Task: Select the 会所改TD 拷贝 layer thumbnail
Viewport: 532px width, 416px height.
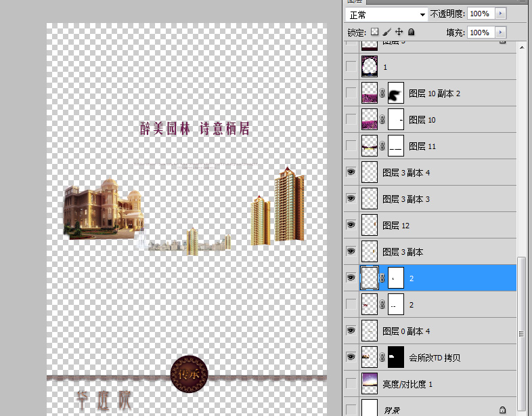Action: tap(370, 357)
